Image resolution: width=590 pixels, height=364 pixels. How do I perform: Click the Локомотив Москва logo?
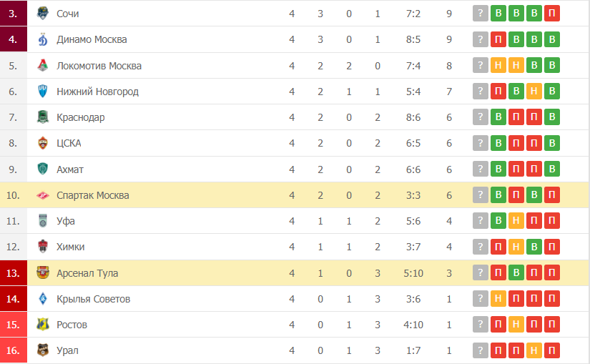[43, 66]
